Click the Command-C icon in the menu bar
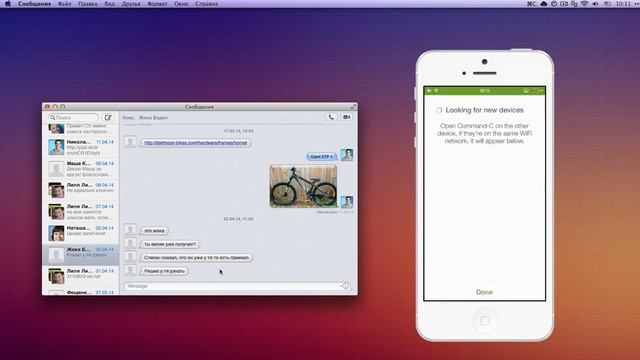The height and width of the screenshot is (360, 640). click(531, 4)
